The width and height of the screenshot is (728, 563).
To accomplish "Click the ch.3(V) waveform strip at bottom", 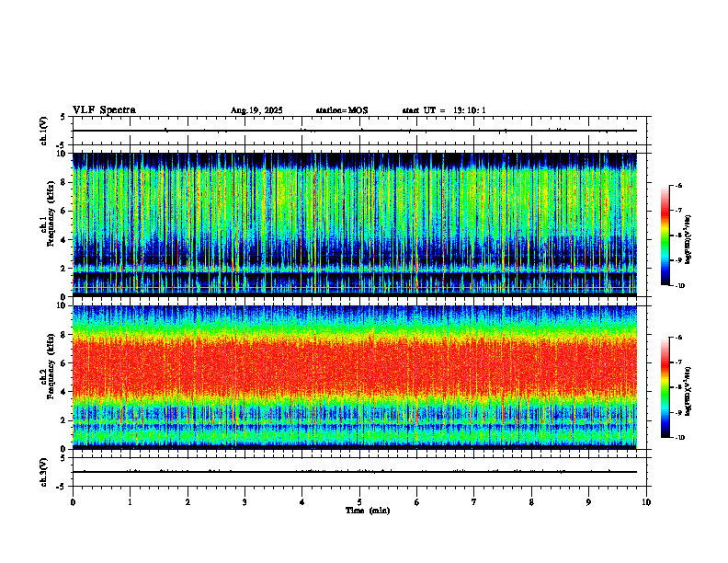I will click(359, 472).
